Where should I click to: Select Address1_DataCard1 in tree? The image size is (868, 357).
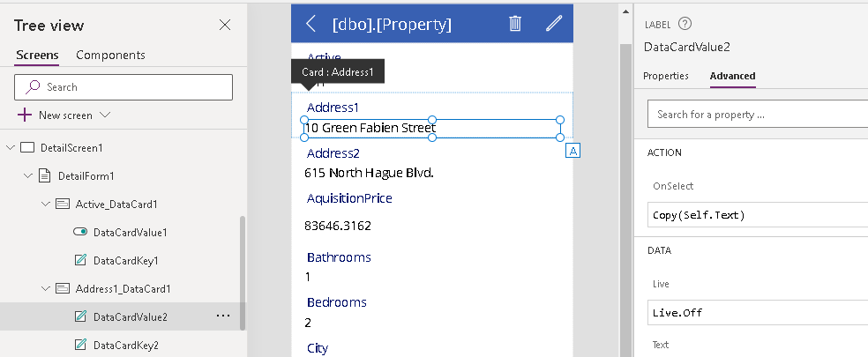pos(123,288)
